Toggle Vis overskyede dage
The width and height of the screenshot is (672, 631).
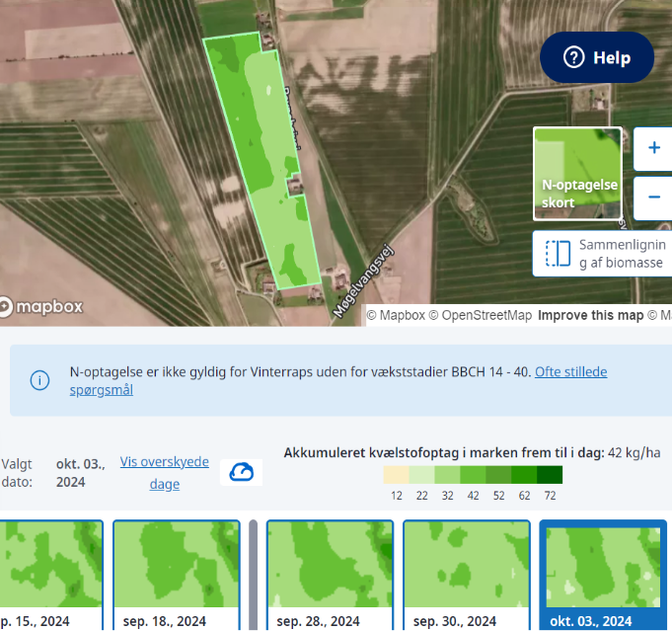coord(164,472)
